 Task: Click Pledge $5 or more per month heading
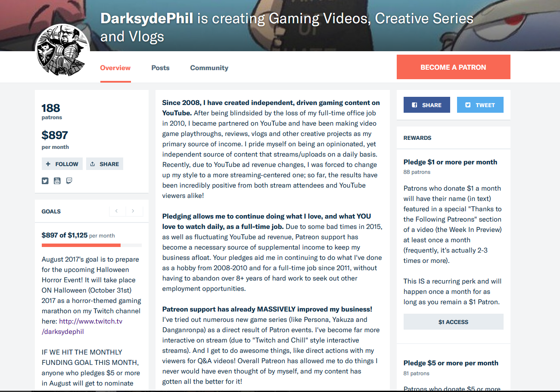(x=451, y=363)
